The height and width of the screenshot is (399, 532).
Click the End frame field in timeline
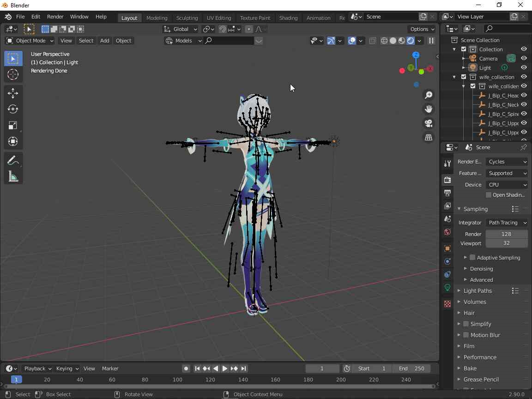click(411, 369)
